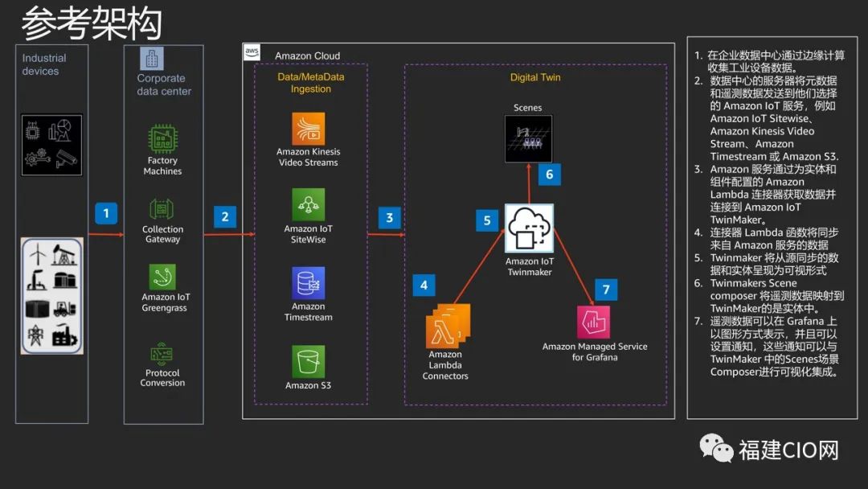Screen dimensions: 868x489
Task: Select the Amazon IoT SiteWise icon
Action: [x=309, y=204]
